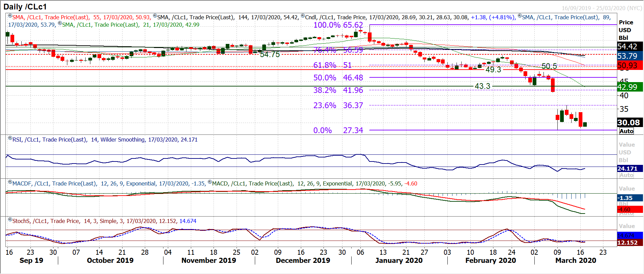Screen dimensions: 644x274
Task: Click the 54.75 price annotation
Action: (270, 55)
